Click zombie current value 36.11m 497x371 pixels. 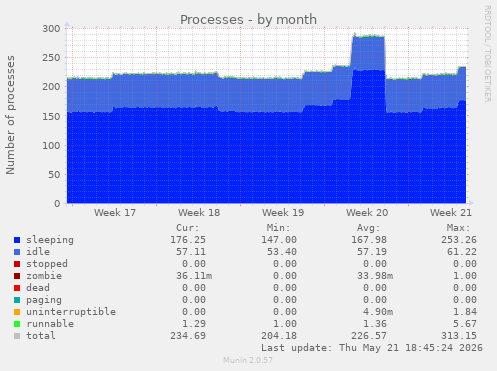point(194,276)
